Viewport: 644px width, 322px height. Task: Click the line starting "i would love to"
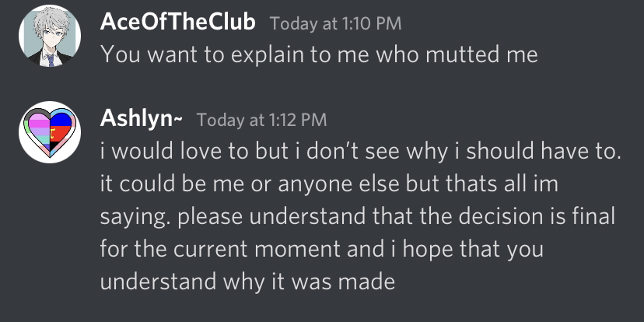pos(361,152)
